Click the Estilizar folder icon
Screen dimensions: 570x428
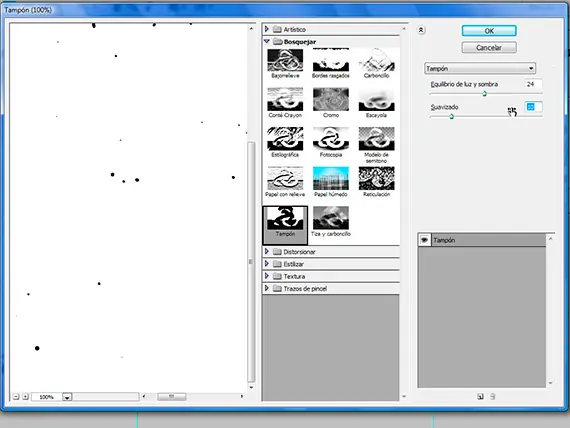[x=277, y=264]
